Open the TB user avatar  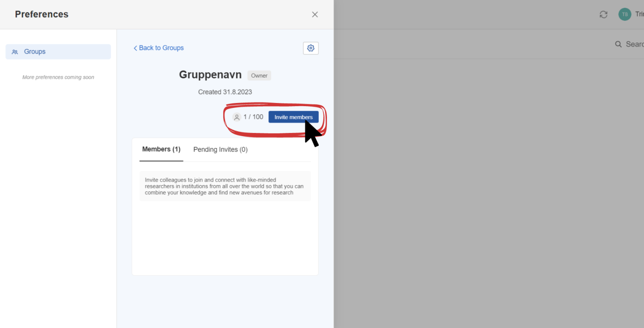pyautogui.click(x=624, y=15)
